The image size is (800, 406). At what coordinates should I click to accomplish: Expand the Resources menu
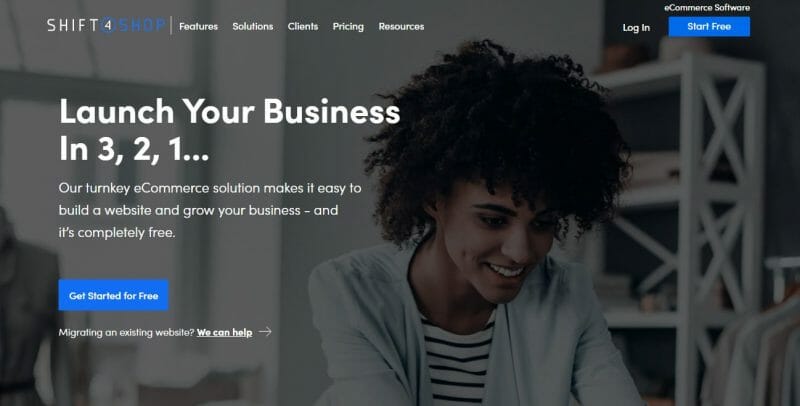pos(401,26)
